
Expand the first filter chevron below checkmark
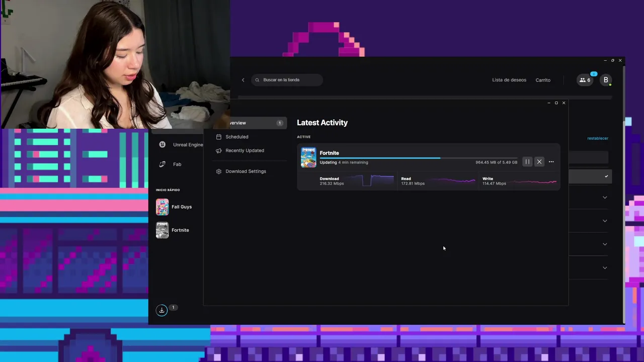point(605,198)
